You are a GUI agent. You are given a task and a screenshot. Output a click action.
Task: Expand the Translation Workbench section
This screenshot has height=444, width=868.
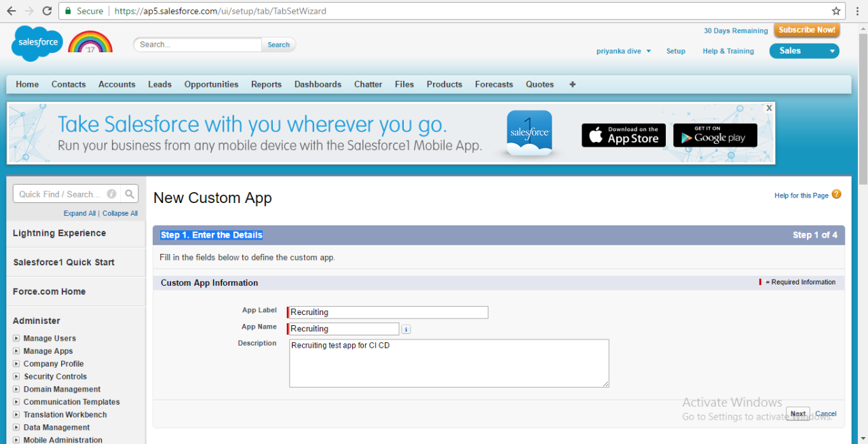click(17, 415)
